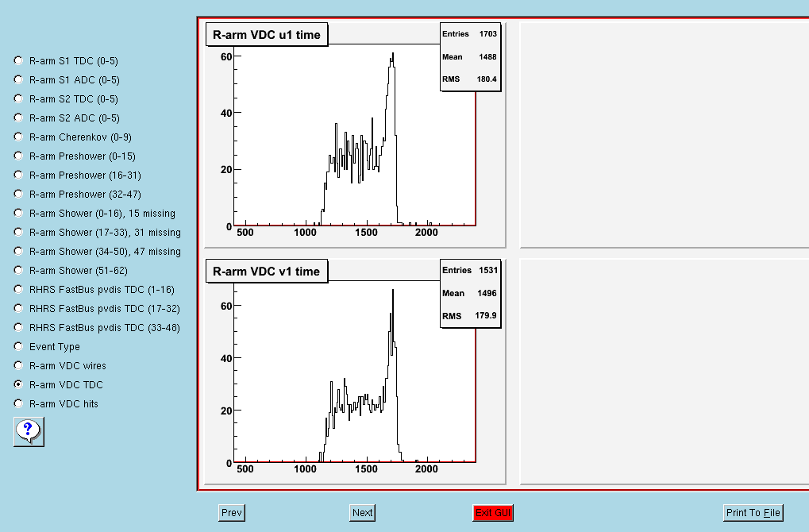Viewport: 809px width, 532px height.
Task: Show R-arm Preshower (32-47) histograms
Action: [x=18, y=195]
